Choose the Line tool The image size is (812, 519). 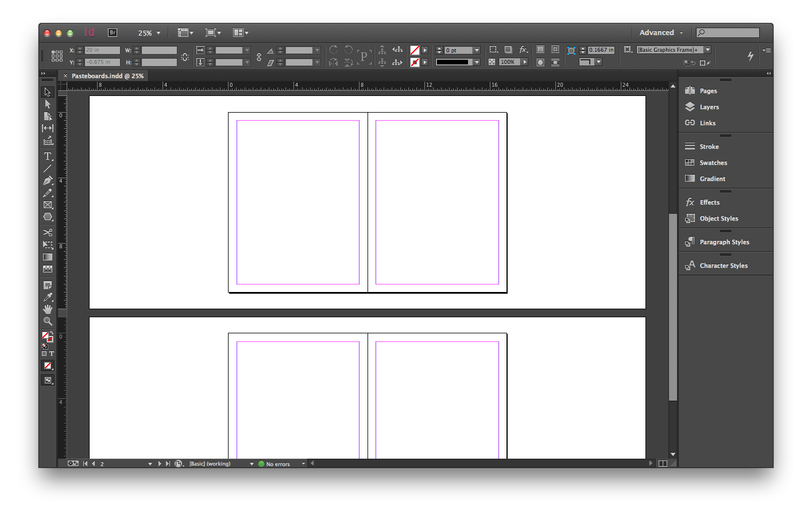click(48, 168)
